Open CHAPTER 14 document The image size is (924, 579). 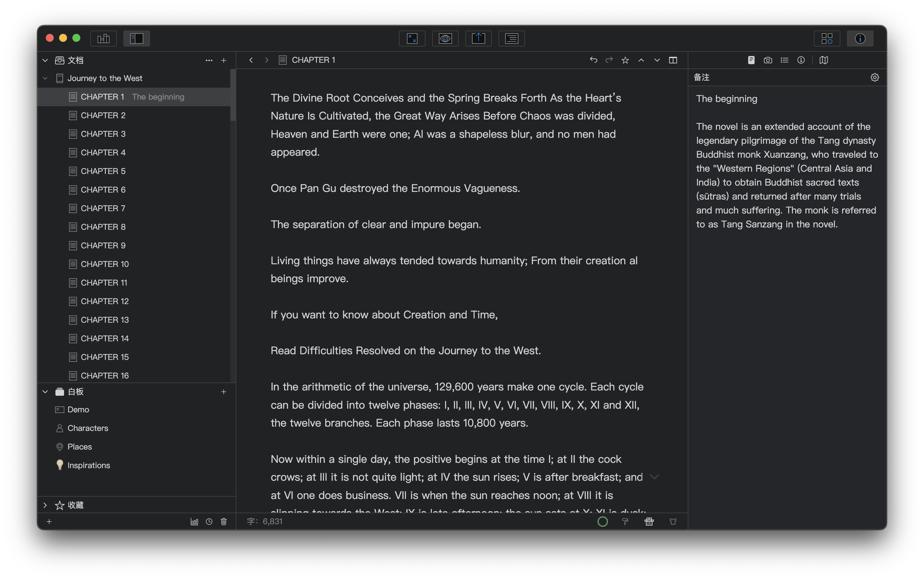coord(134,338)
